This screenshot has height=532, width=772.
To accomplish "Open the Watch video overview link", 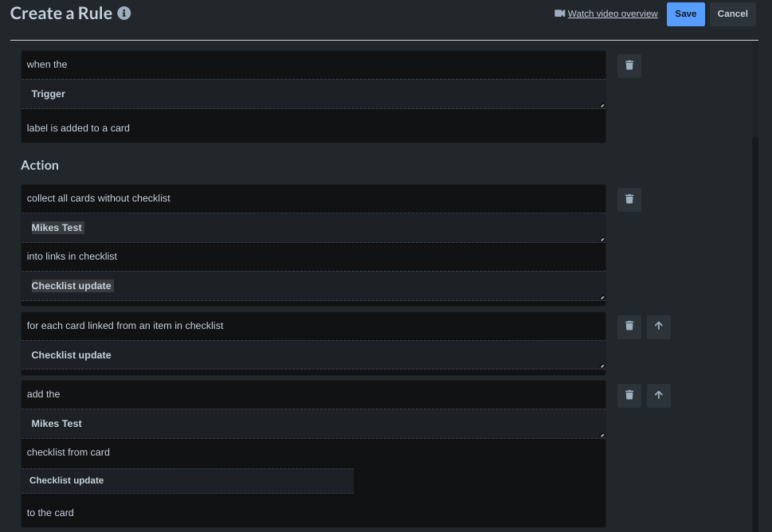I will (x=611, y=14).
